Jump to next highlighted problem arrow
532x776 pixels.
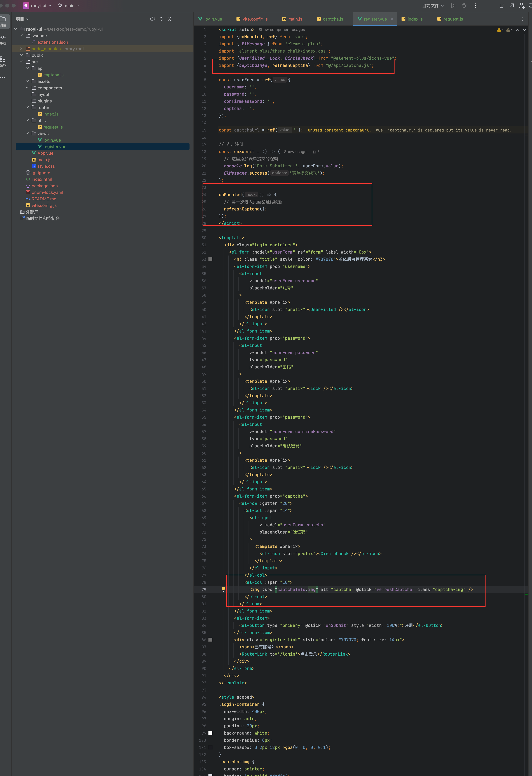point(524,30)
